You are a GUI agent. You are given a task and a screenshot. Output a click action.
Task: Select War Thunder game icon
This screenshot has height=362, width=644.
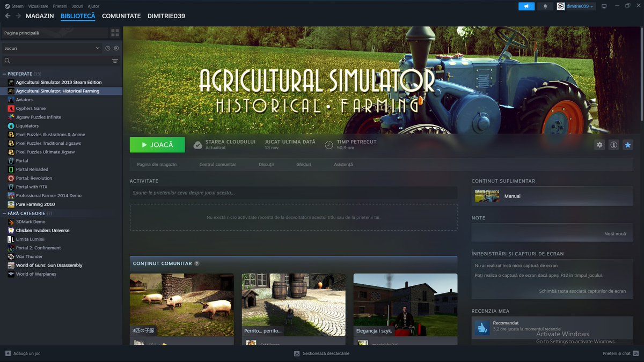pyautogui.click(x=11, y=256)
